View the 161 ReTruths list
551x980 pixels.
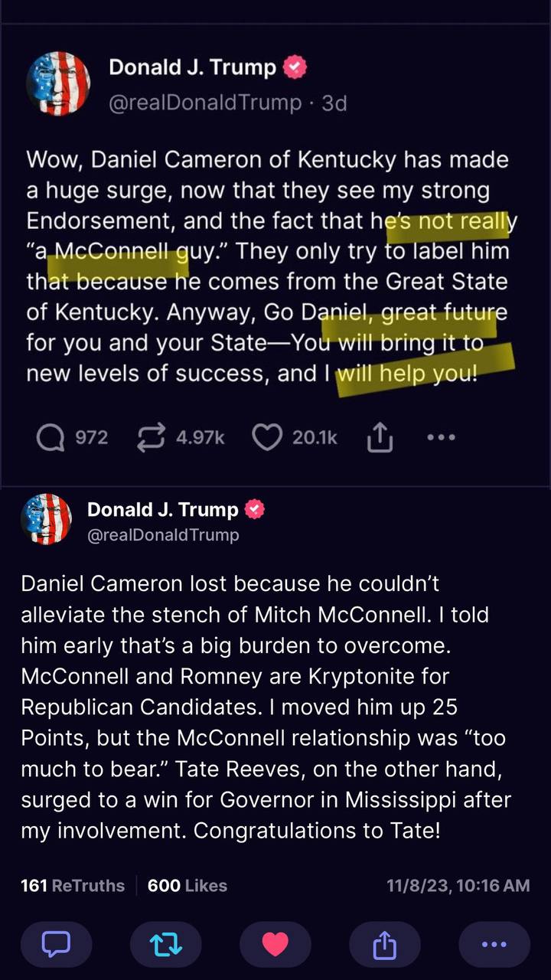coord(73,886)
